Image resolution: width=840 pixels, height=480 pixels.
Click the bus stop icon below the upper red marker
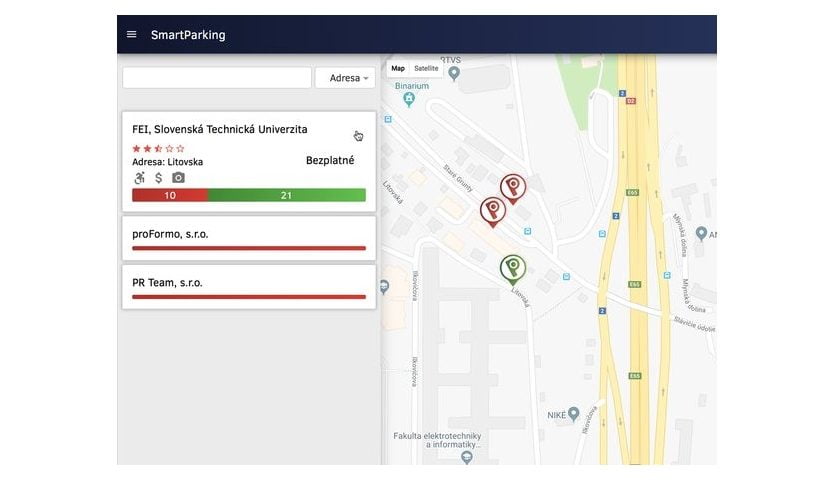click(528, 231)
